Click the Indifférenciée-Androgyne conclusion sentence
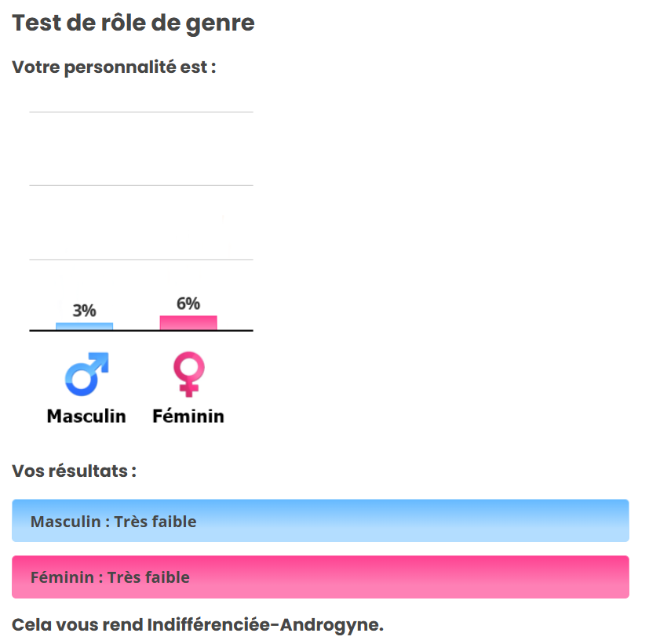This screenshot has width=649, height=644. (198, 625)
